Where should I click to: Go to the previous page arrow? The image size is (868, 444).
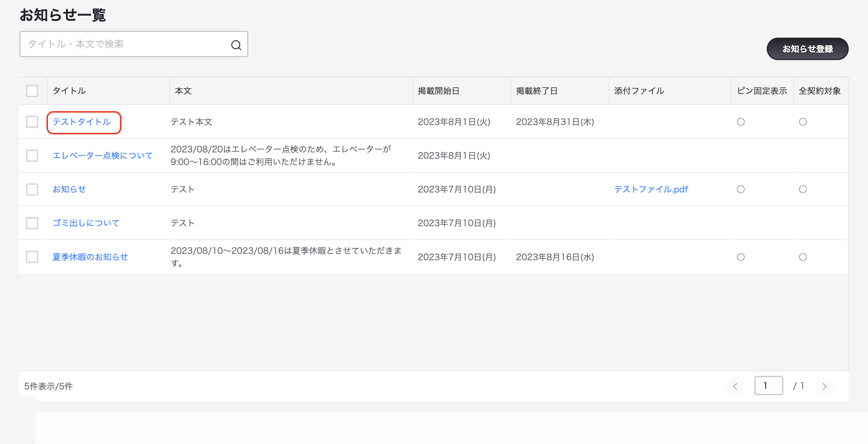pos(735,386)
